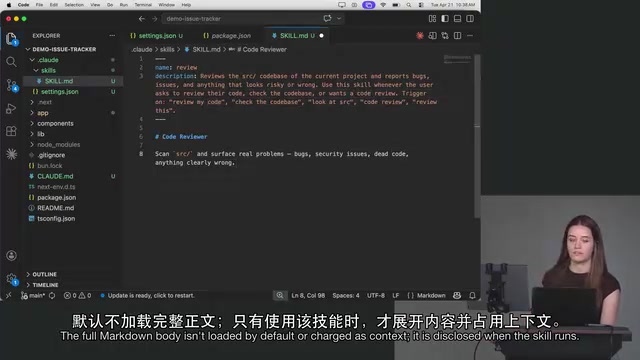Split the editor right

pos(458,36)
